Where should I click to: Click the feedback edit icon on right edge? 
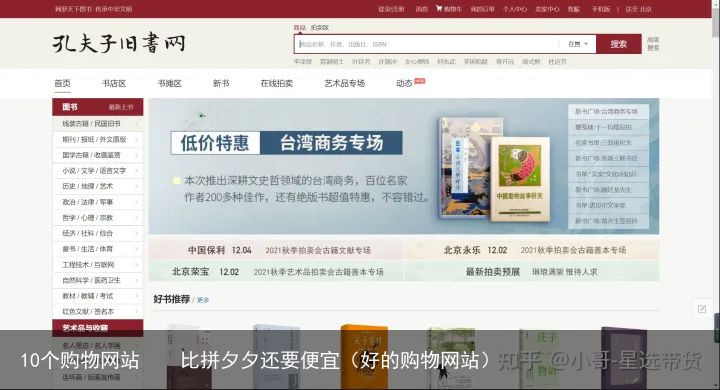702,309
